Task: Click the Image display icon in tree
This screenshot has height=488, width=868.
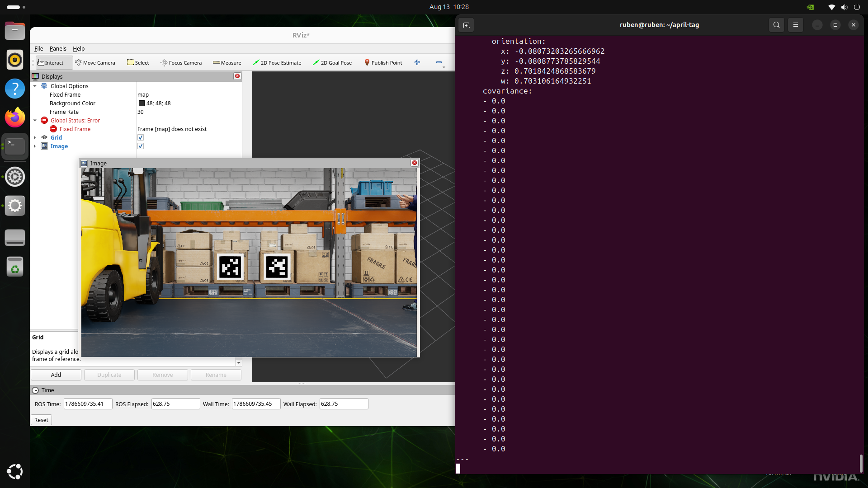Action: tap(44, 146)
